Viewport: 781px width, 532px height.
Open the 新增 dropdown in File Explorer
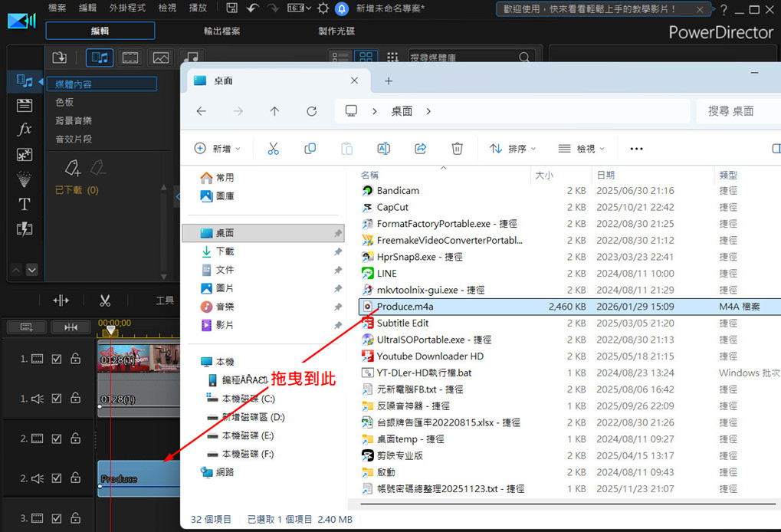point(218,149)
